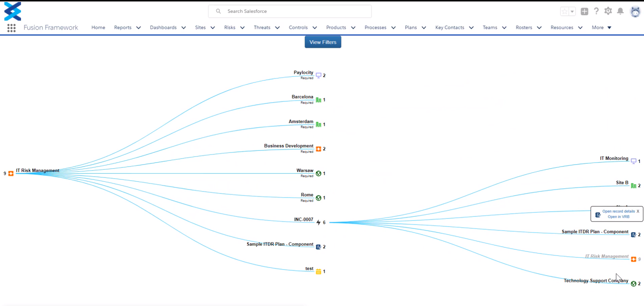
Task: Click the globe icon next to Rome
Action: pos(318,198)
